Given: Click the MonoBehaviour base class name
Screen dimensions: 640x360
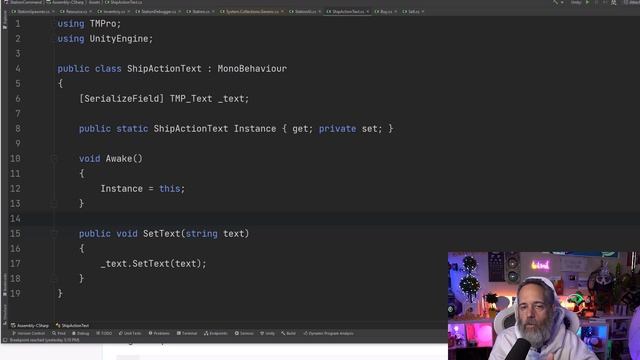Looking at the screenshot, I should pyautogui.click(x=252, y=69).
